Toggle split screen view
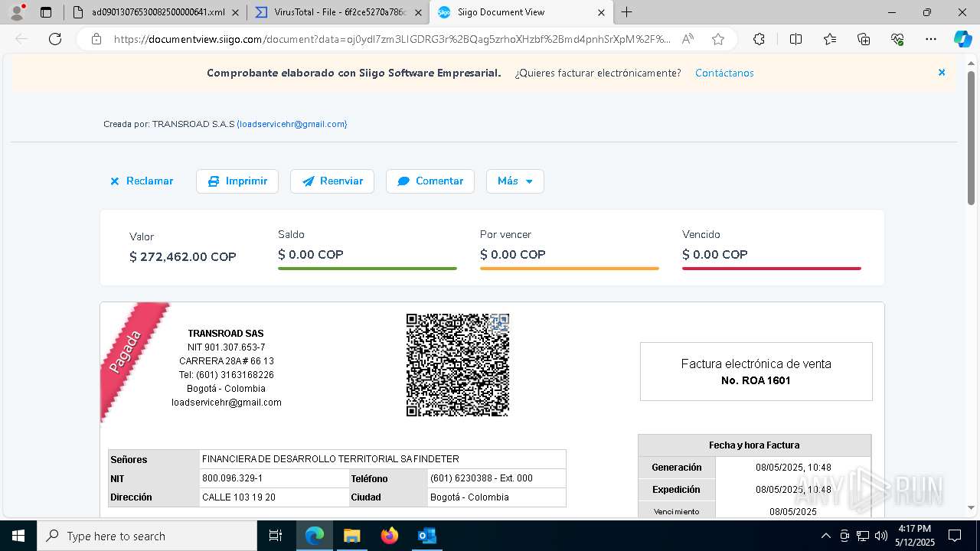The width and height of the screenshot is (980, 551). point(795,39)
